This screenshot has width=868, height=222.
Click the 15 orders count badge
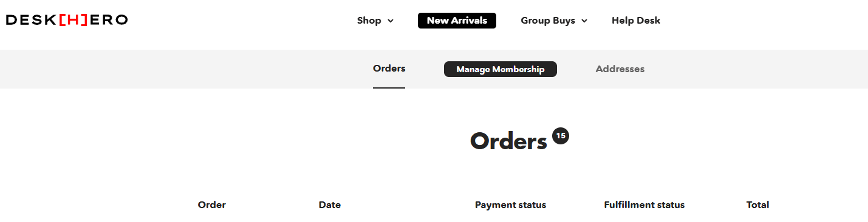point(561,135)
